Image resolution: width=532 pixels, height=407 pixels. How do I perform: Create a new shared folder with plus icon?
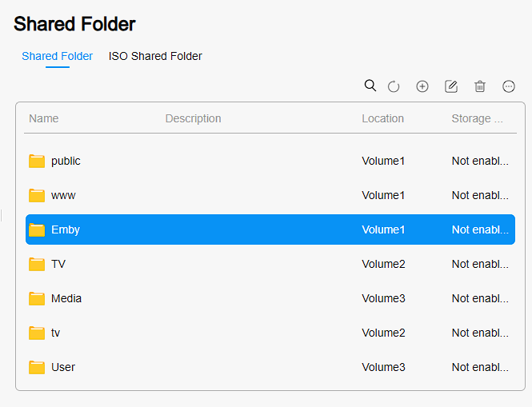coord(422,86)
